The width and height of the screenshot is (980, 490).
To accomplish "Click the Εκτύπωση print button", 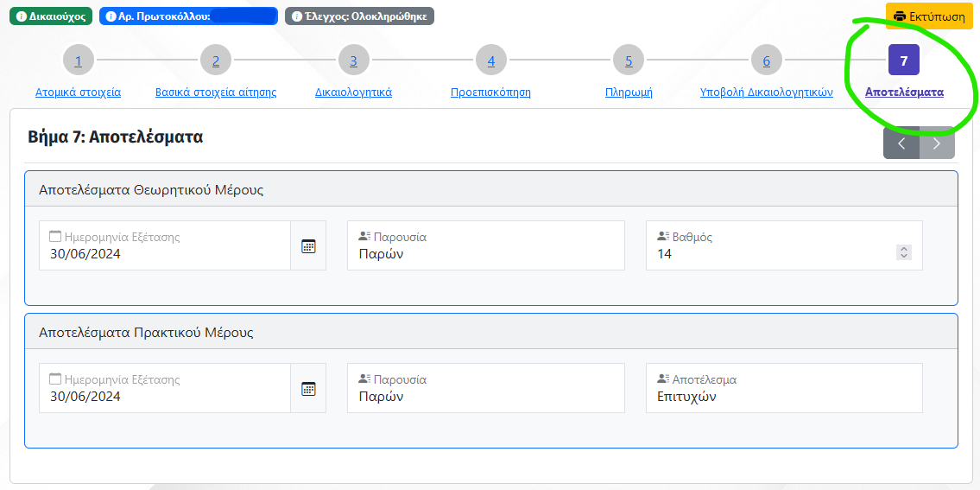I will pyautogui.click(x=929, y=16).
